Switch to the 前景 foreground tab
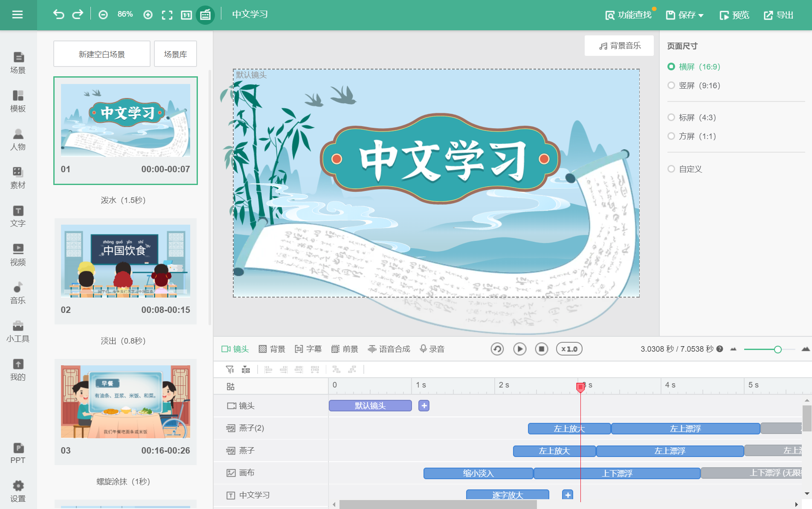This screenshot has height=509, width=812. tap(345, 349)
